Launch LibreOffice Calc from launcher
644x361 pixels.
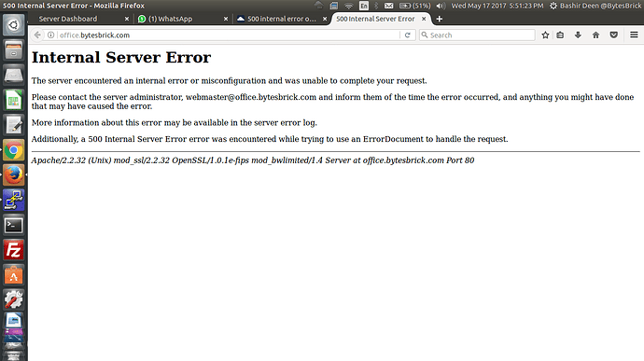14,100
